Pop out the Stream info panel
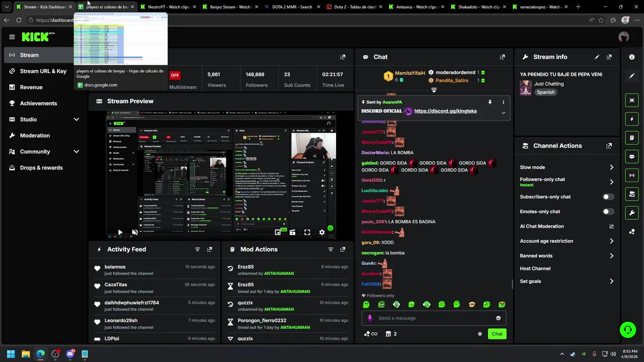This screenshot has width=644, height=362. pos(609,57)
